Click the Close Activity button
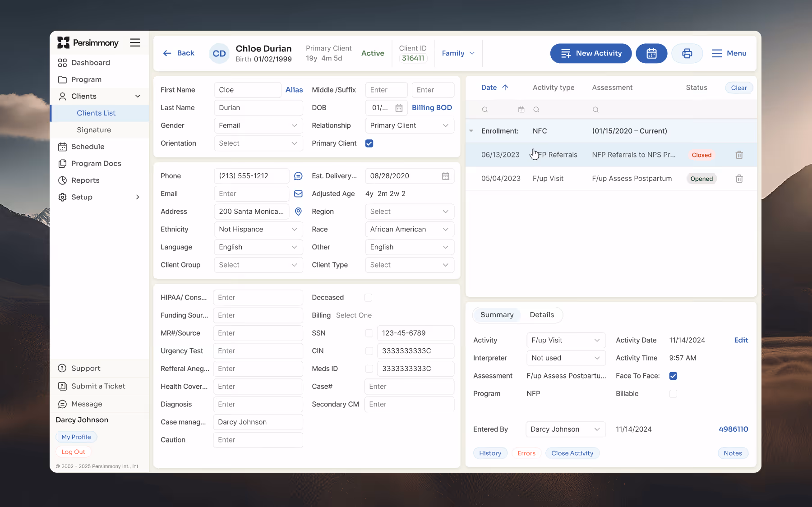 pyautogui.click(x=572, y=453)
